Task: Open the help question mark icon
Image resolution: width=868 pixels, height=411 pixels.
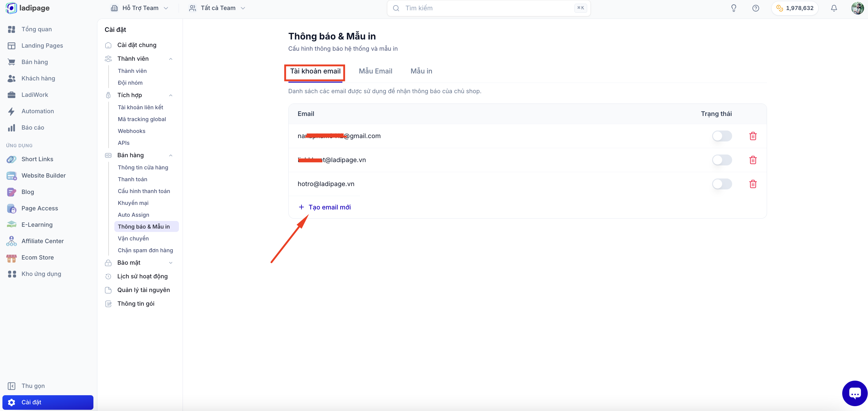Action: click(755, 8)
